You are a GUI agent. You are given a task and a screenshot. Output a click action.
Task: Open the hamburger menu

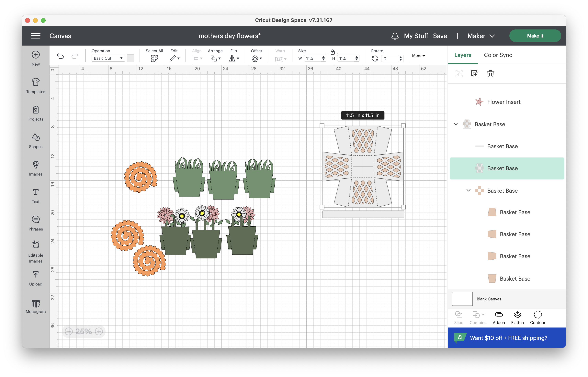pos(36,36)
